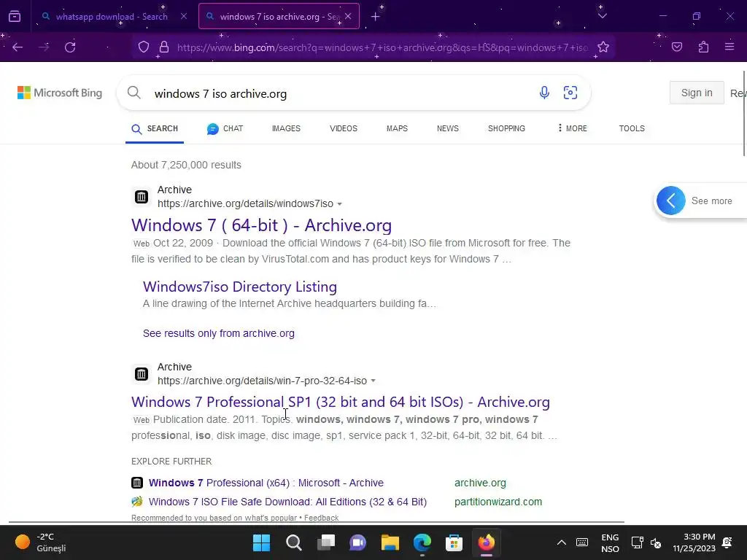Click the muted volume tray icon

point(656,542)
